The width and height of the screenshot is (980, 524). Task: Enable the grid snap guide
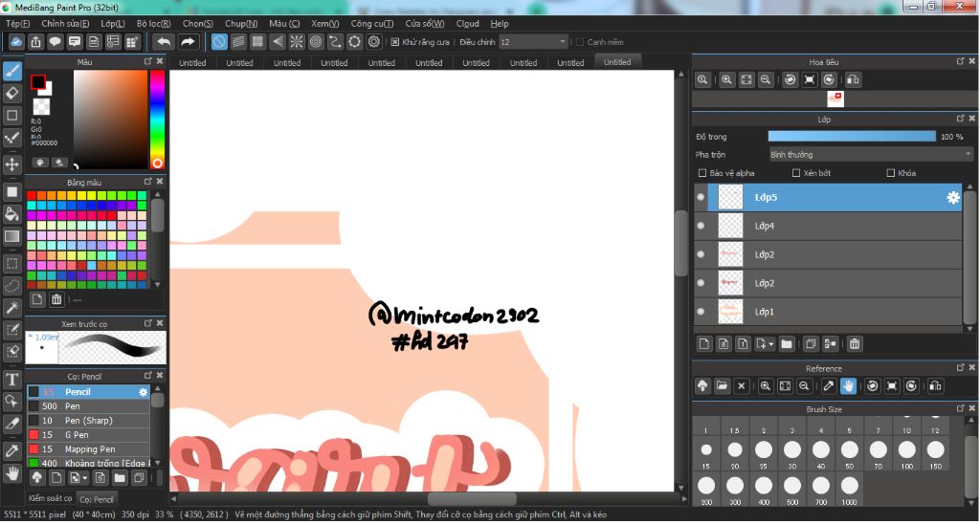pyautogui.click(x=257, y=42)
